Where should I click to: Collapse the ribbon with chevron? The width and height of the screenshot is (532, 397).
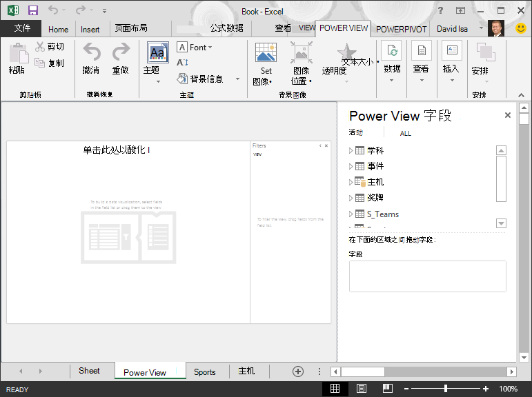pos(521,95)
